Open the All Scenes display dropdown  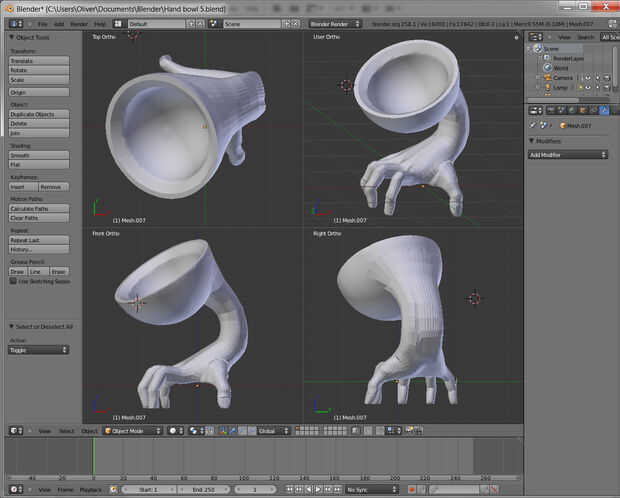pyautogui.click(x=609, y=37)
